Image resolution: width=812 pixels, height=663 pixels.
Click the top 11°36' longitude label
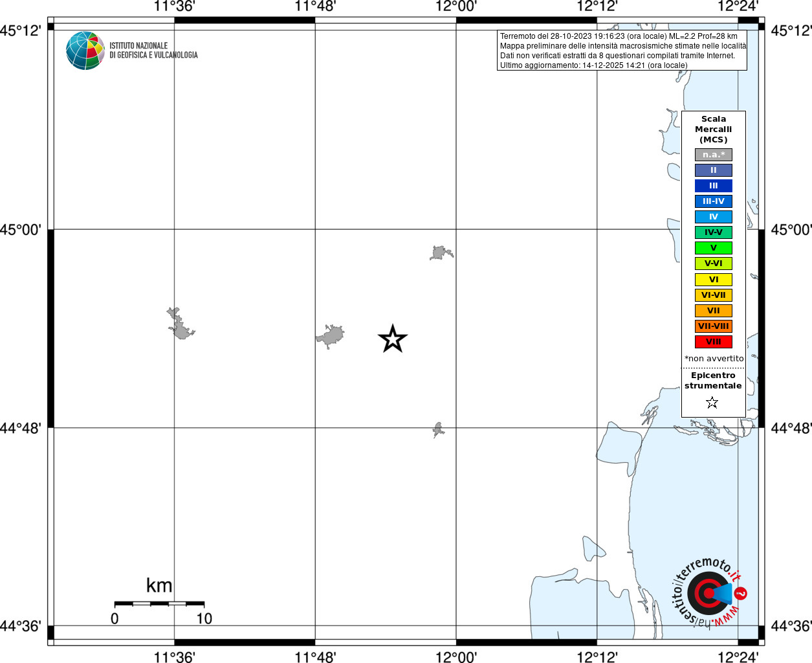pos(174,6)
